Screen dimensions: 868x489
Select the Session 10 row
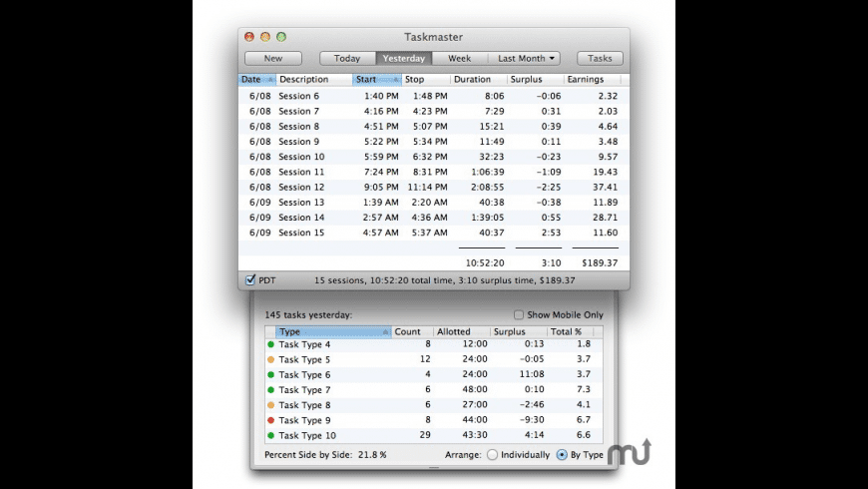pos(433,157)
